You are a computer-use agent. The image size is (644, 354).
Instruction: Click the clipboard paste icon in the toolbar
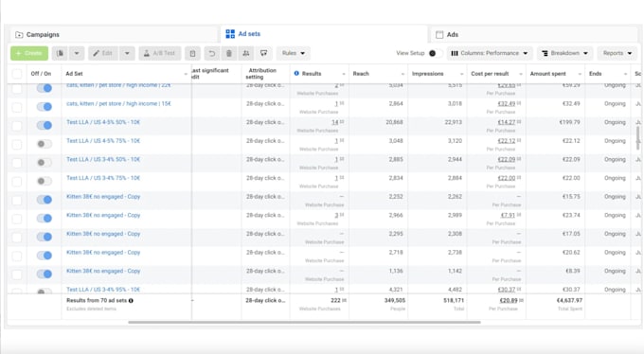192,53
